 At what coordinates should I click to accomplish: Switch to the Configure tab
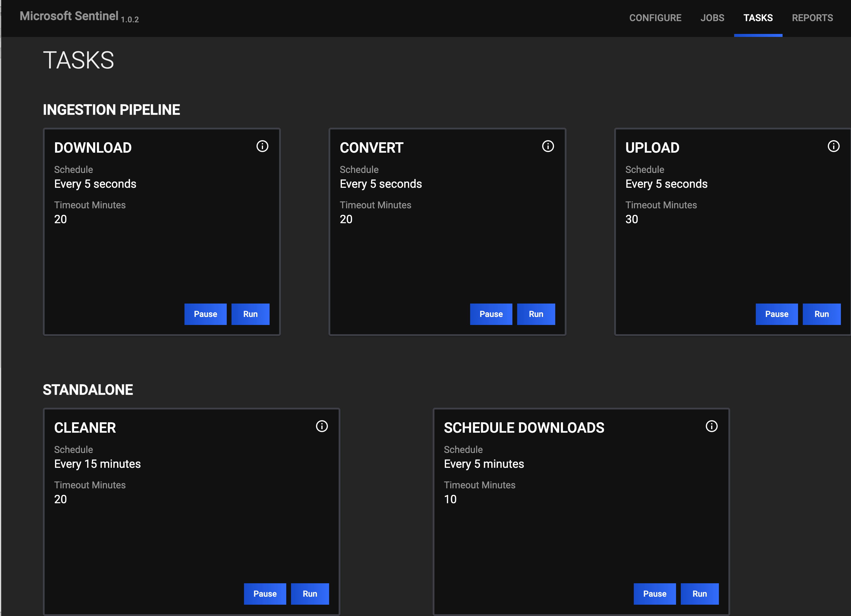[x=655, y=18]
